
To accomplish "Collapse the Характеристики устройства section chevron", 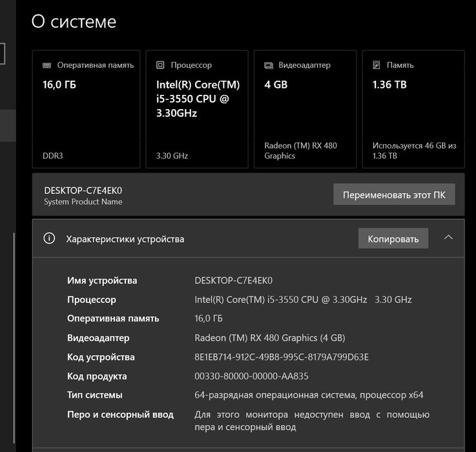I will point(448,238).
